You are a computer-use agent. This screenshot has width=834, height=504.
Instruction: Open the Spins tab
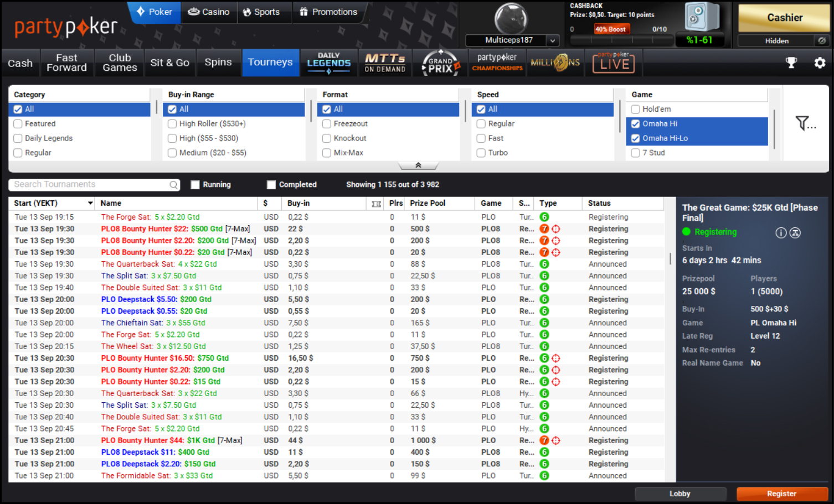[218, 63]
